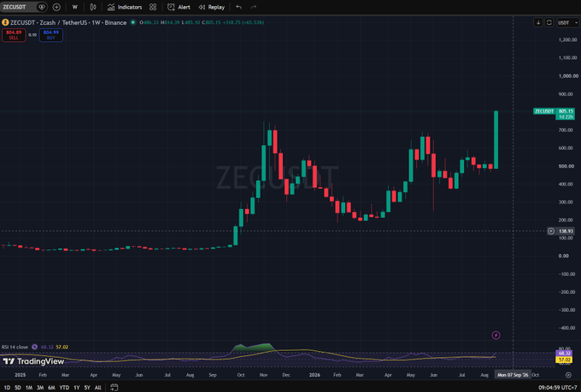Click the 09:04:59 UTC+7 timezone clock
581x392 pixels.
557,388
